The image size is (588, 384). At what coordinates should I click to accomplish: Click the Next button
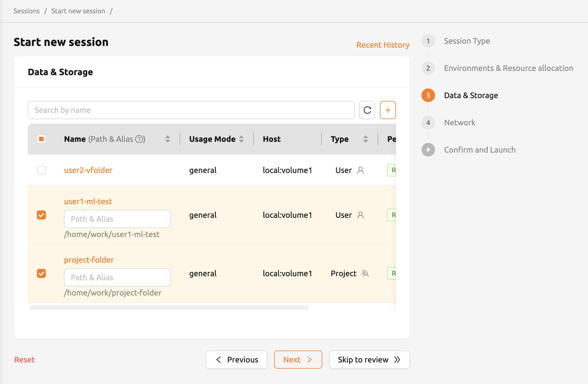(x=298, y=360)
